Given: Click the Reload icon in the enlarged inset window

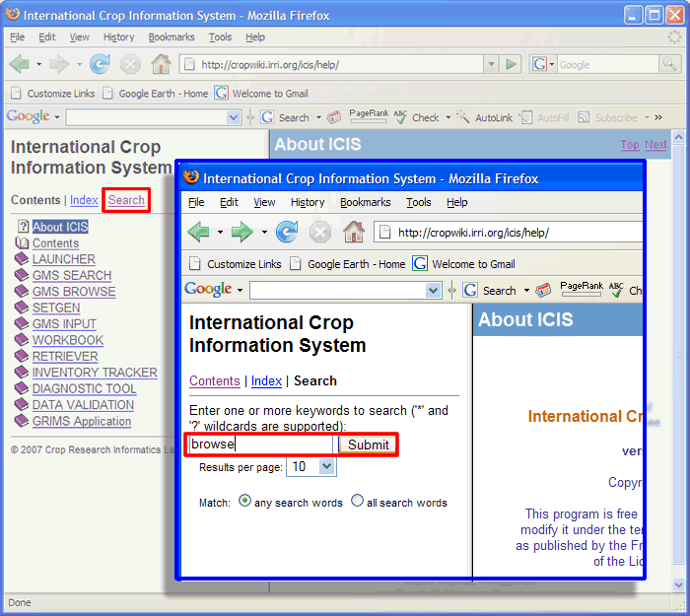Looking at the screenshot, I should (x=287, y=232).
